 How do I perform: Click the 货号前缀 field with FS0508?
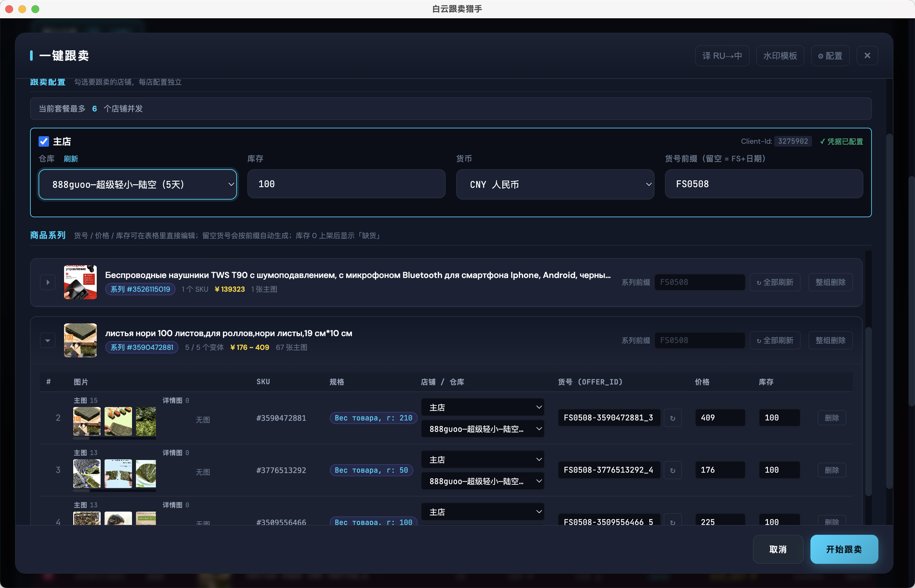(764, 184)
